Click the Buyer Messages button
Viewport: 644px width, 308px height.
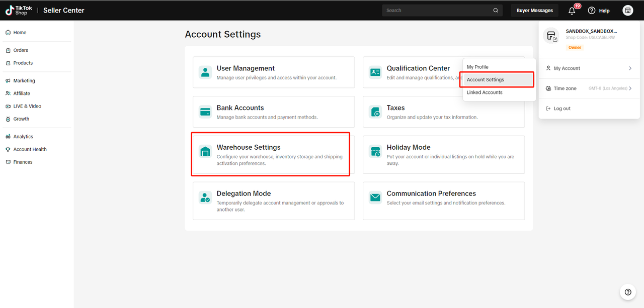534,11
